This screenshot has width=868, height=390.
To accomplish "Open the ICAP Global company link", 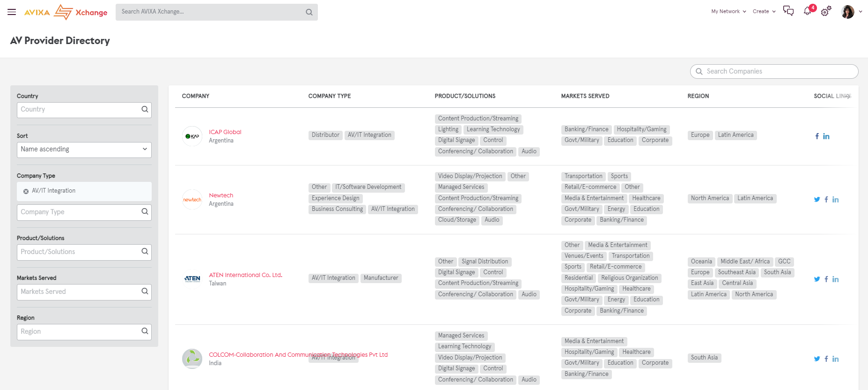I will (x=225, y=132).
